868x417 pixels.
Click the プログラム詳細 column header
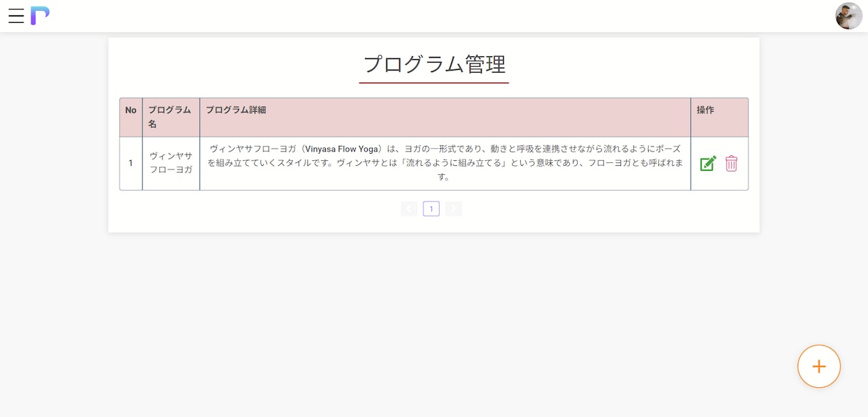445,117
